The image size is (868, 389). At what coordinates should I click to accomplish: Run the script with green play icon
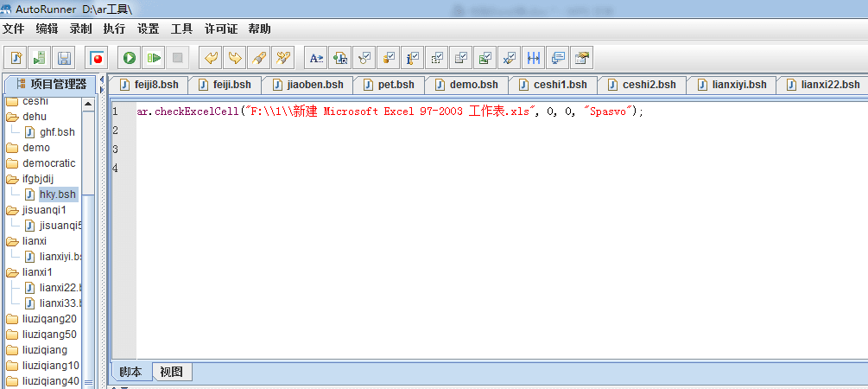[x=130, y=58]
